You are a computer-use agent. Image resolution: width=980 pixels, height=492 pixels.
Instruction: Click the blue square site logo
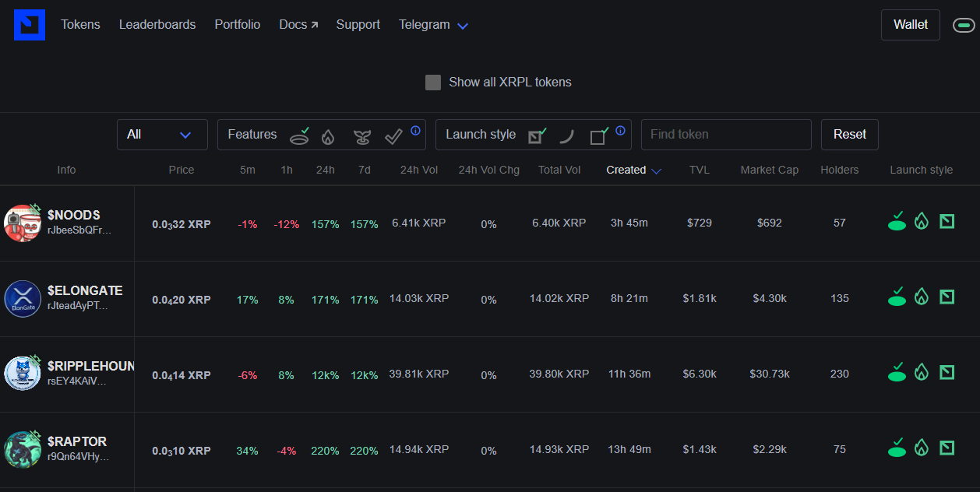pyautogui.click(x=30, y=25)
